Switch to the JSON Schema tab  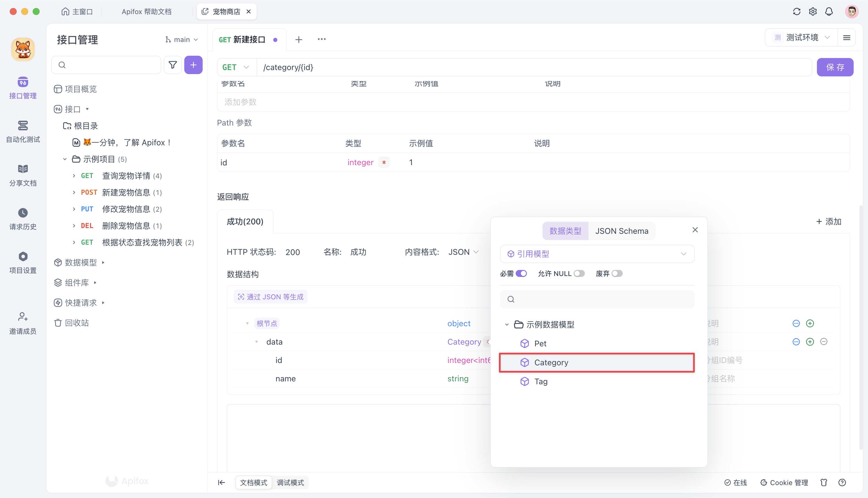click(622, 231)
